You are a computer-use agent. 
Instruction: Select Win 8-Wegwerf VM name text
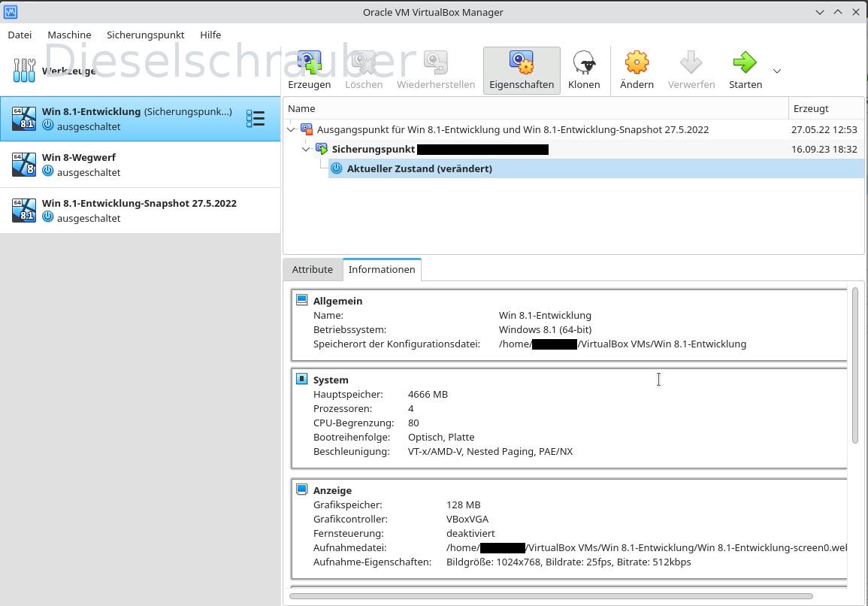pyautogui.click(x=79, y=157)
